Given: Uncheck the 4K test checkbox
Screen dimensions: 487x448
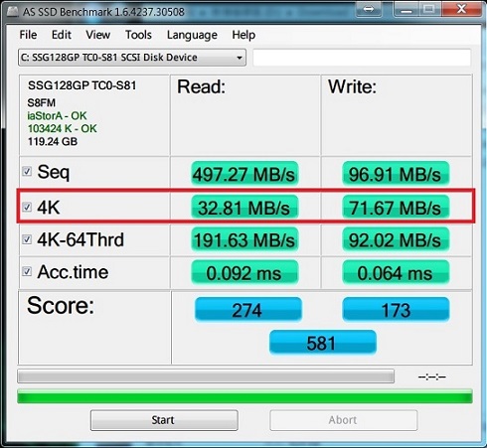Looking at the screenshot, I should 27,208.
